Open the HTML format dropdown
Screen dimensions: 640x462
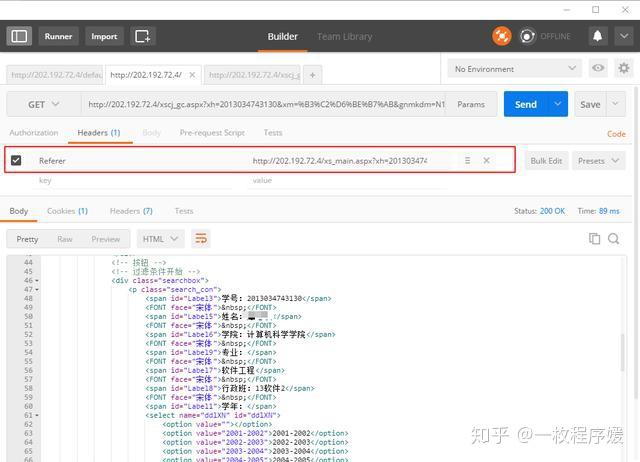160,239
